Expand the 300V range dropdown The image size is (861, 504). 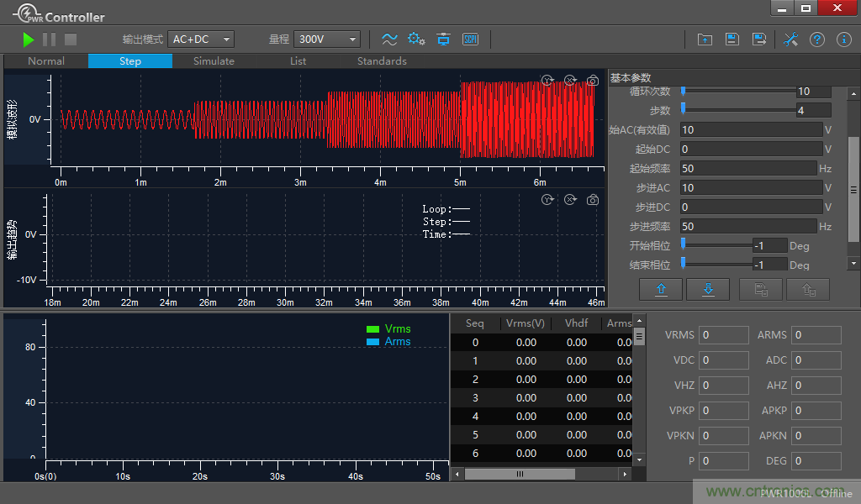(327, 39)
